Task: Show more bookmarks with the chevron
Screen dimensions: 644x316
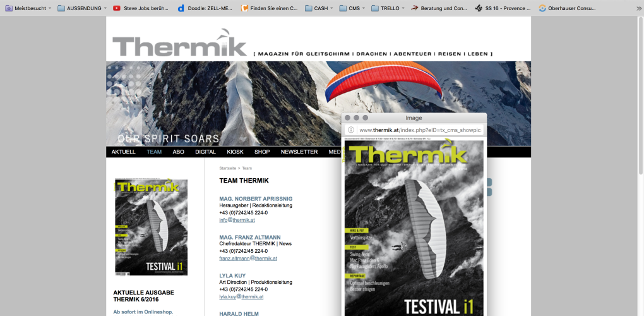Action: click(638, 8)
